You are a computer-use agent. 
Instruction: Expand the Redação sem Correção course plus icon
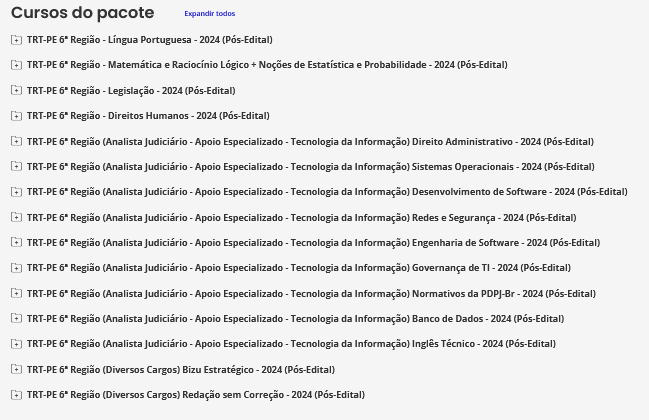coord(16,395)
